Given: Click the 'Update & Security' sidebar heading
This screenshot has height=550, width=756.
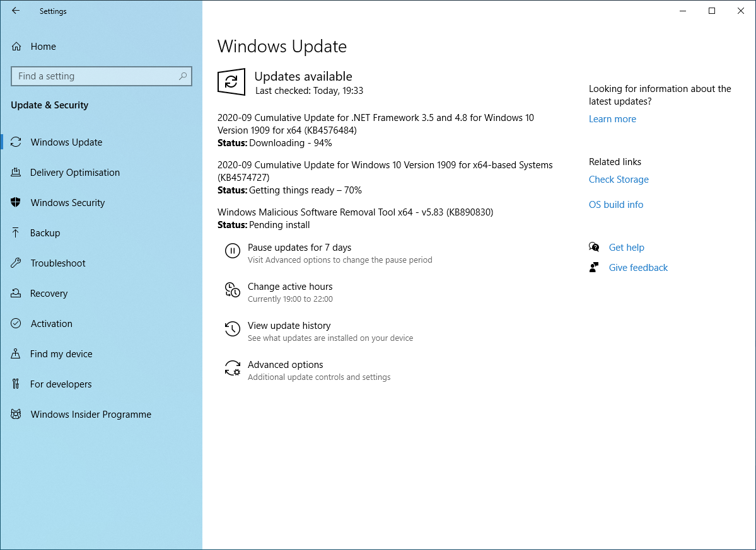Looking at the screenshot, I should pyautogui.click(x=50, y=105).
